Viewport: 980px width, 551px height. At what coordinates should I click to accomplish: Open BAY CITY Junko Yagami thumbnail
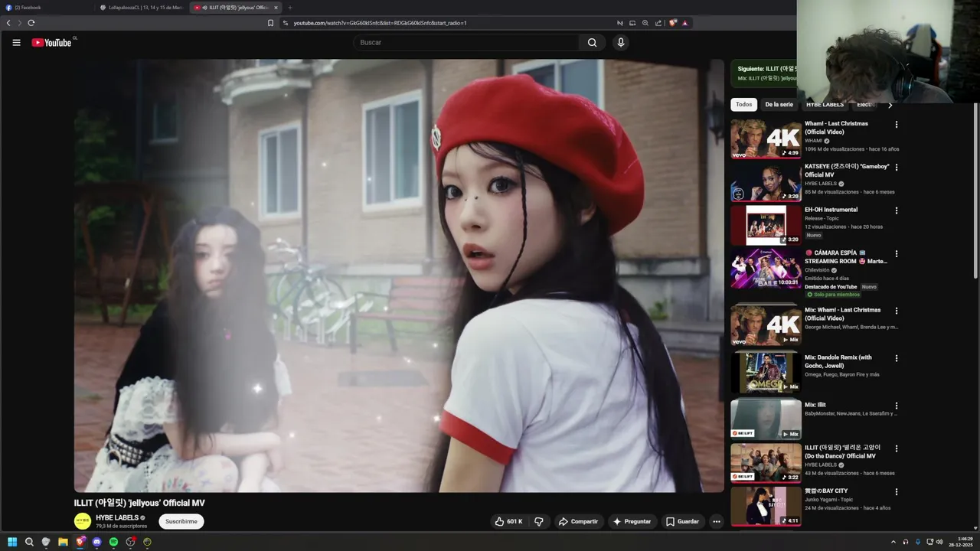pyautogui.click(x=766, y=506)
